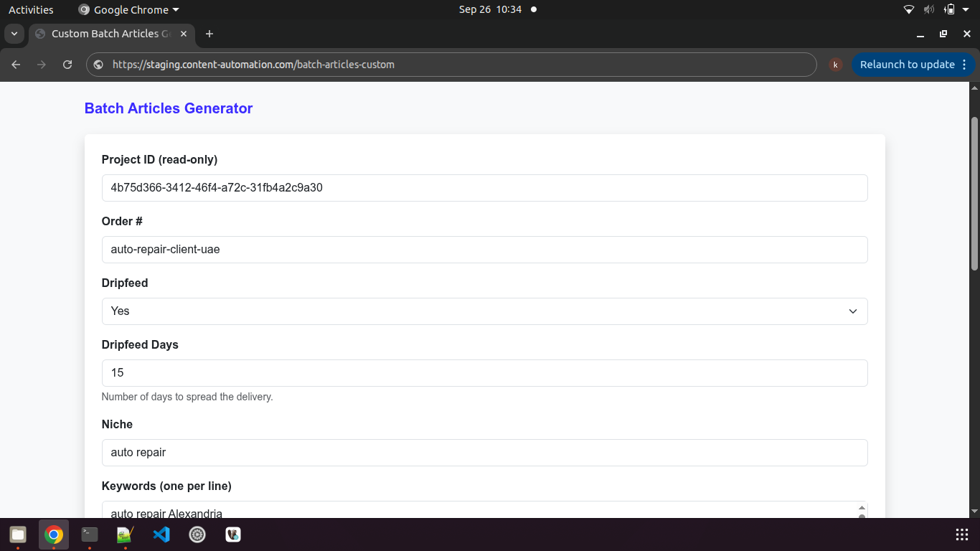Show applications grid
The height and width of the screenshot is (551, 980).
962,534
